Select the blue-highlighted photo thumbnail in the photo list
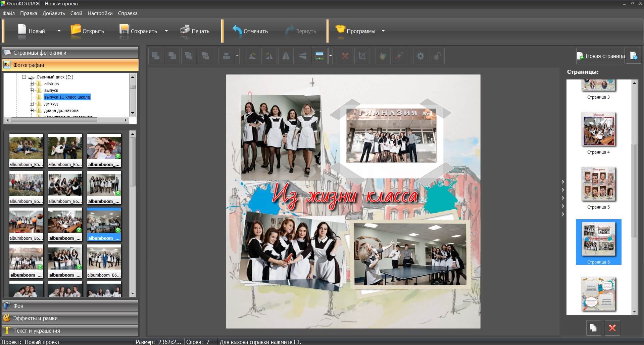Screen dimensions: 644x345 (104, 224)
